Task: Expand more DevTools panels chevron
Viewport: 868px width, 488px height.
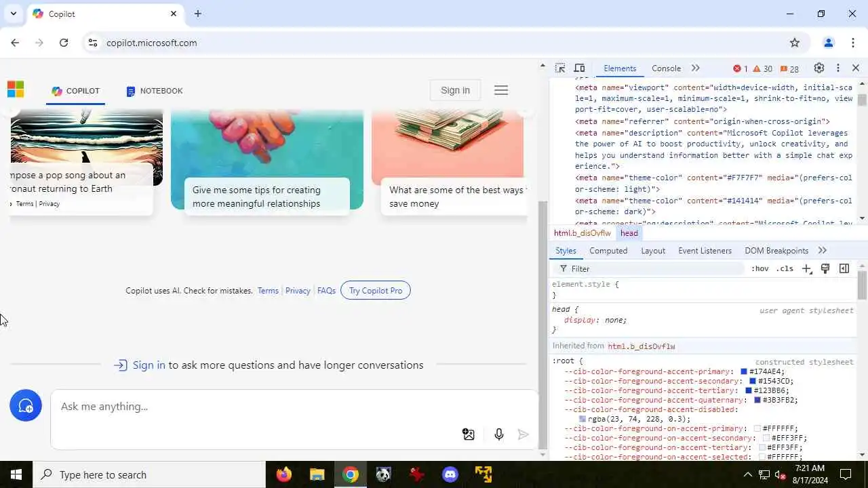Action: pos(695,68)
